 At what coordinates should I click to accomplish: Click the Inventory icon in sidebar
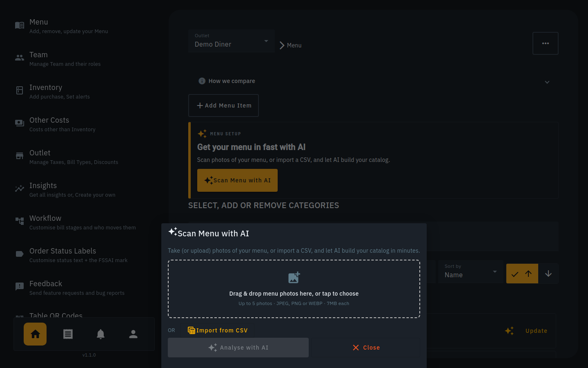pos(20,90)
